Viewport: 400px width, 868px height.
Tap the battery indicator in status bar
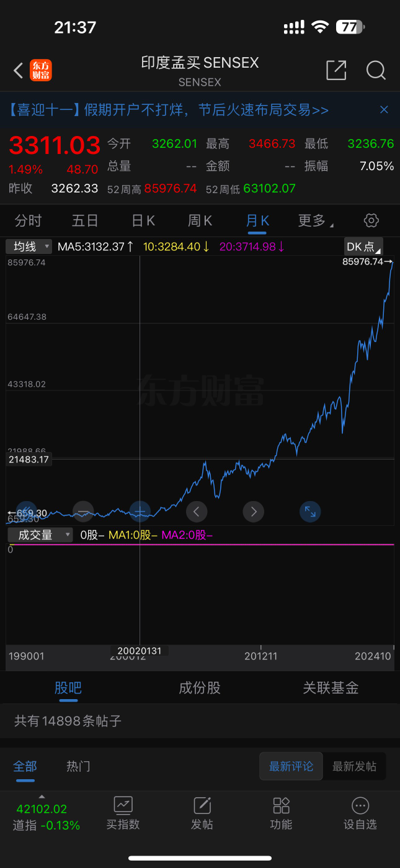click(350, 27)
